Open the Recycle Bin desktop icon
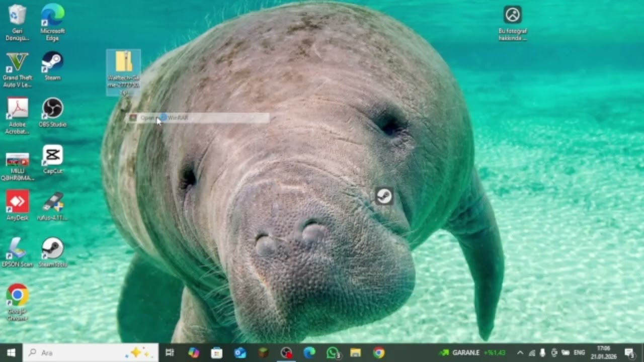Image resolution: width=644 pixels, height=362 pixels. (18, 22)
